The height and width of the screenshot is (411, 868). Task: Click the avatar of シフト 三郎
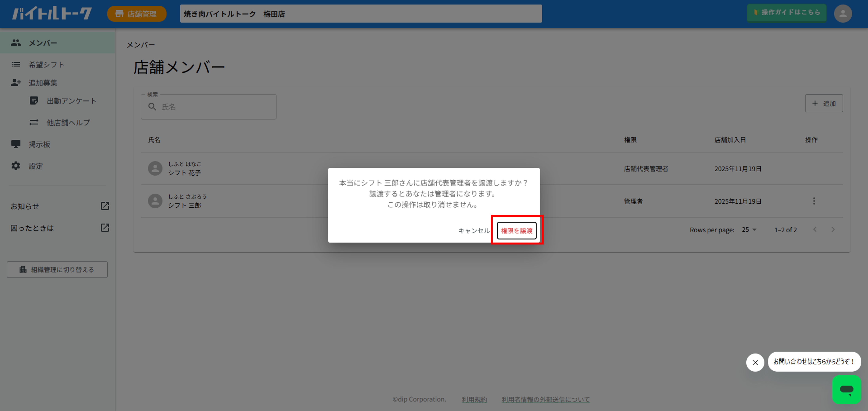(155, 201)
